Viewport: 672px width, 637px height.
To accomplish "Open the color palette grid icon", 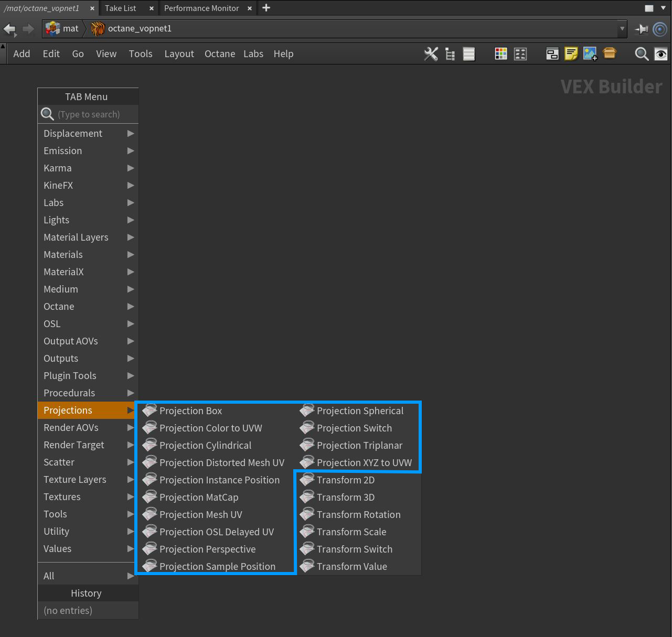I will (x=501, y=54).
